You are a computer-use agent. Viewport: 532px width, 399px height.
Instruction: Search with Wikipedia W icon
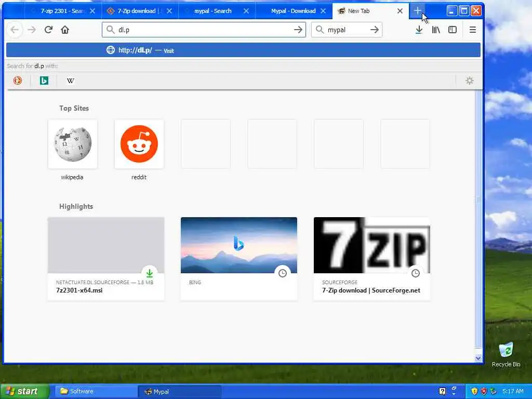(71, 81)
